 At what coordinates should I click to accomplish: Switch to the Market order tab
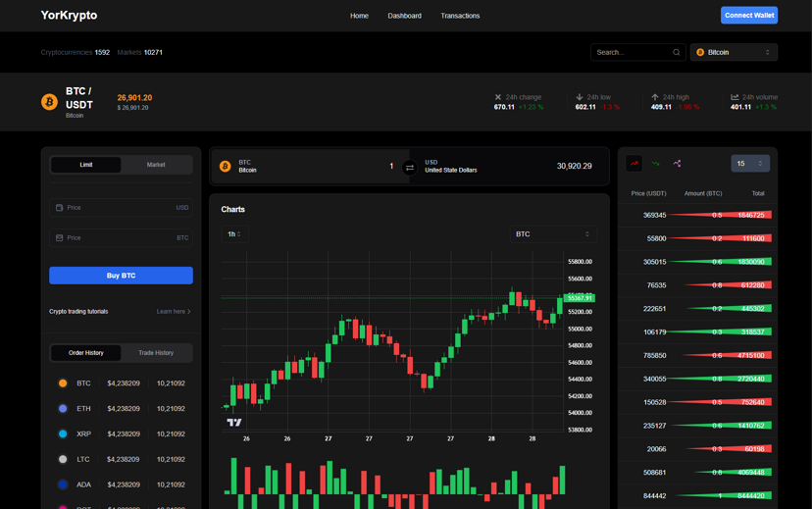[x=156, y=165]
